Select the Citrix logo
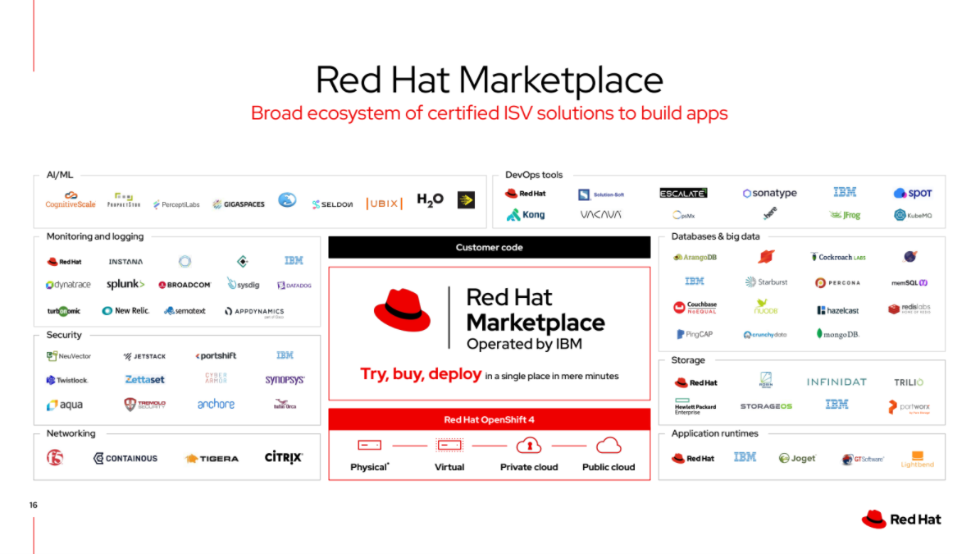 [x=284, y=457]
